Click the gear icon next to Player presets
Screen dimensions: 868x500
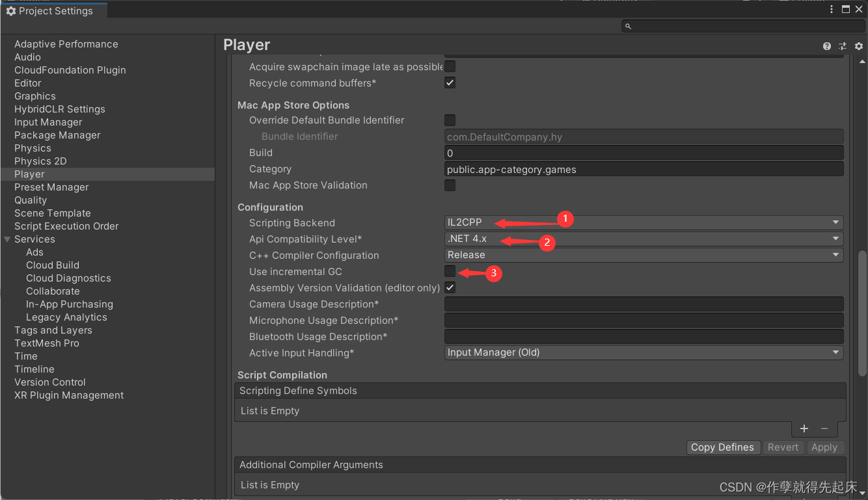[858, 46]
